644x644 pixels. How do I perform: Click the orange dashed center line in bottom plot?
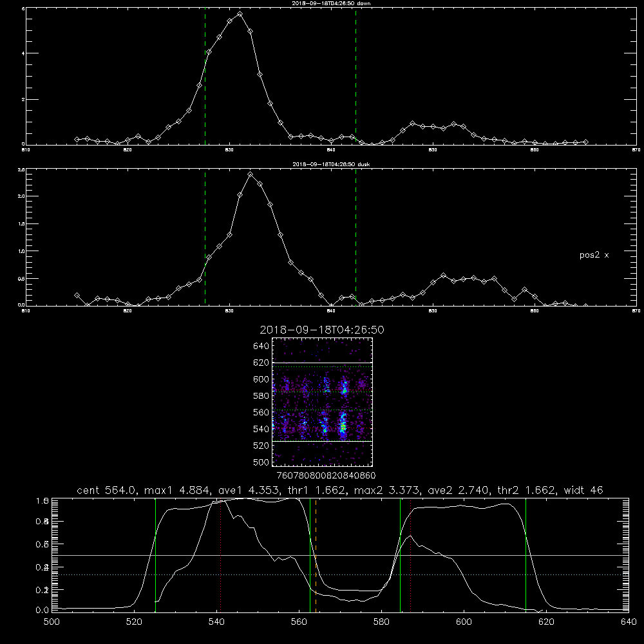pos(316,555)
